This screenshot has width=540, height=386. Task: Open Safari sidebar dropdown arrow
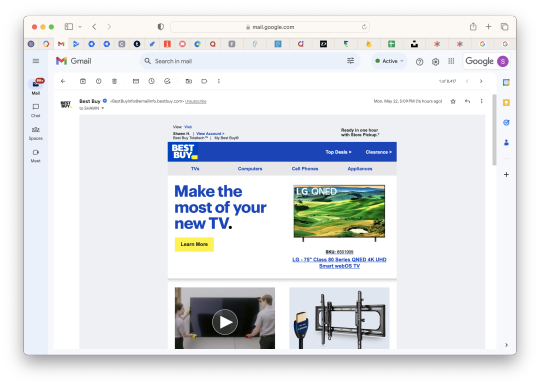pyautogui.click(x=80, y=27)
